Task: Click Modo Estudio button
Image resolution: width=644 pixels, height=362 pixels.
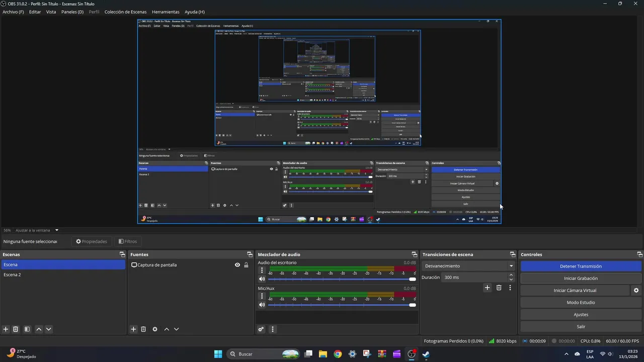Action: click(581, 303)
